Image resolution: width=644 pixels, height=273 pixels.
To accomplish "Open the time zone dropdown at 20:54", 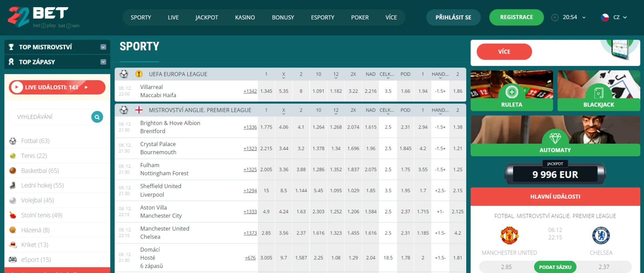I will click(584, 17).
